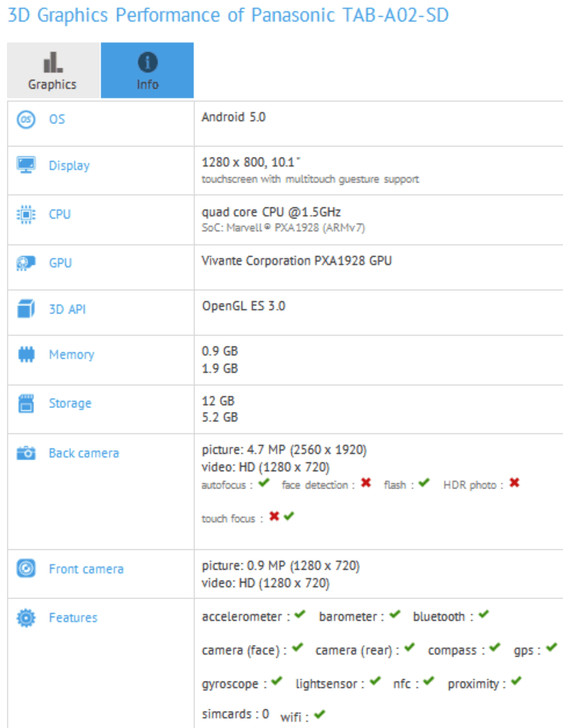Click the gps check mark

coord(551,647)
